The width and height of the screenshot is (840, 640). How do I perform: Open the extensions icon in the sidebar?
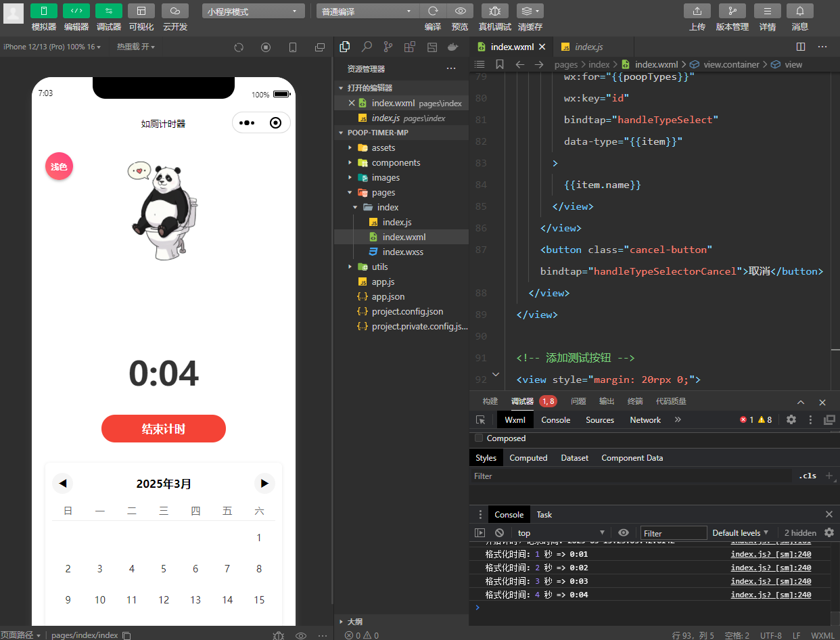410,47
